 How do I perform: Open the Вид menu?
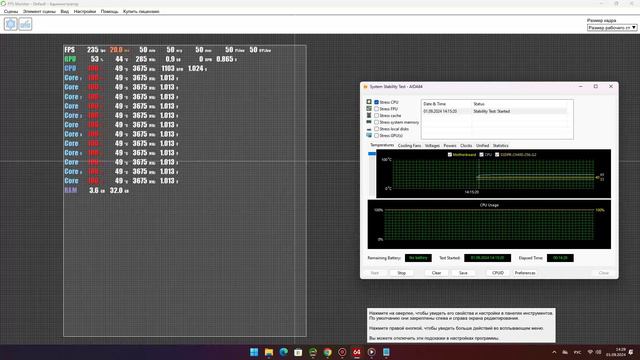coord(64,11)
